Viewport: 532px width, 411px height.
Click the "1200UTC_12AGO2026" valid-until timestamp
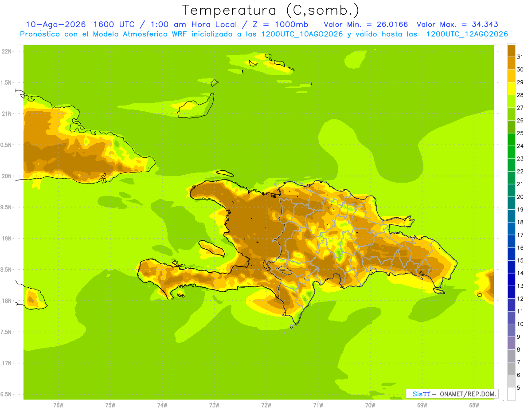point(467,34)
